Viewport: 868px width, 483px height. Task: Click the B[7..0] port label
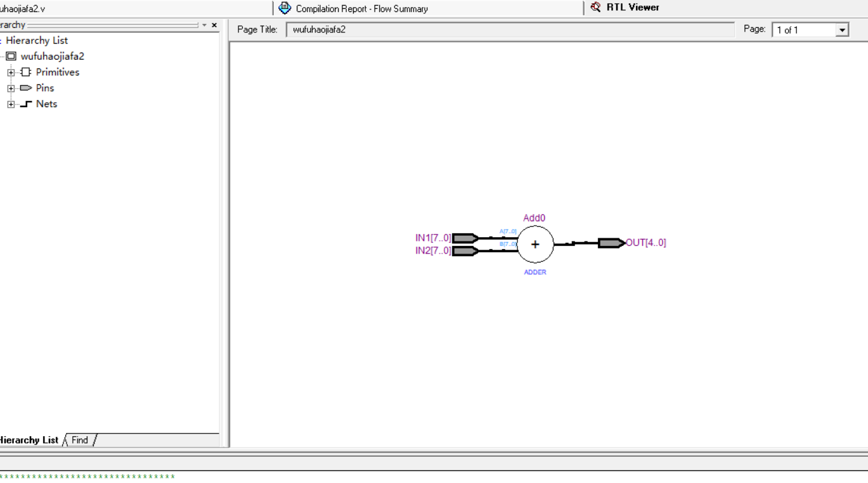(508, 244)
